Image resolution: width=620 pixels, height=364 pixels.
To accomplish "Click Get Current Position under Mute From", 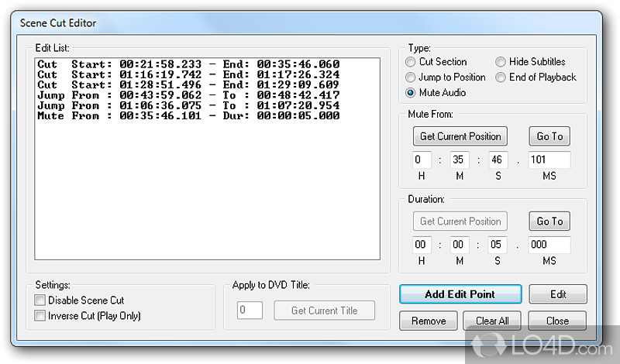I will (x=460, y=136).
